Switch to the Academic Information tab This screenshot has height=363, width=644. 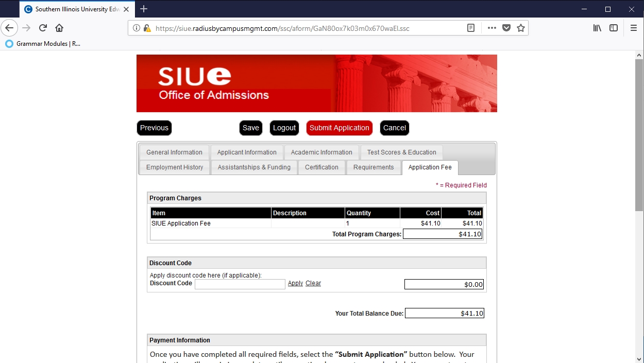pos(321,152)
